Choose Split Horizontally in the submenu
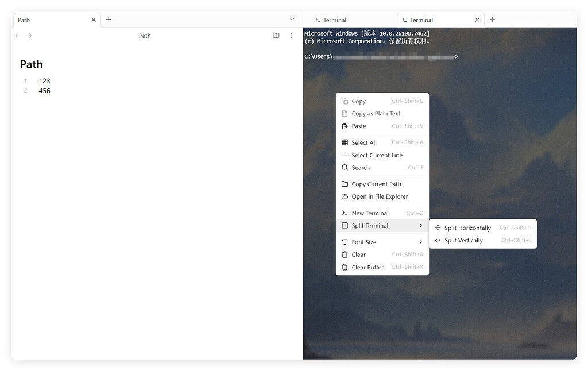The width and height of the screenshot is (588, 370). (x=467, y=228)
